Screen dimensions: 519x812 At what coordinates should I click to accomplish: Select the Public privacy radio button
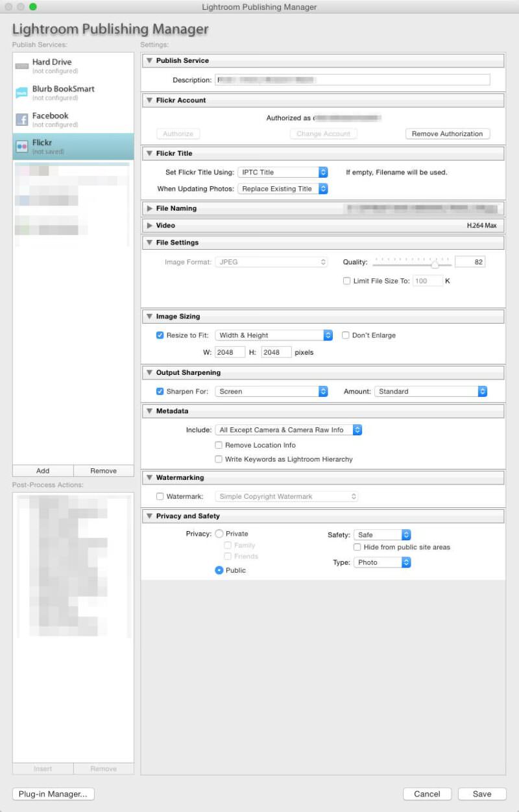point(219,570)
